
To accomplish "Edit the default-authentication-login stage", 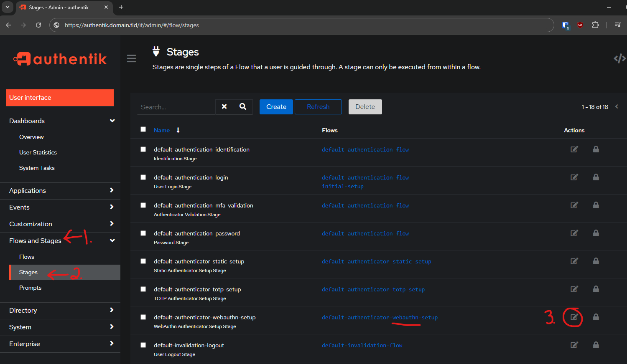I will pyautogui.click(x=574, y=177).
